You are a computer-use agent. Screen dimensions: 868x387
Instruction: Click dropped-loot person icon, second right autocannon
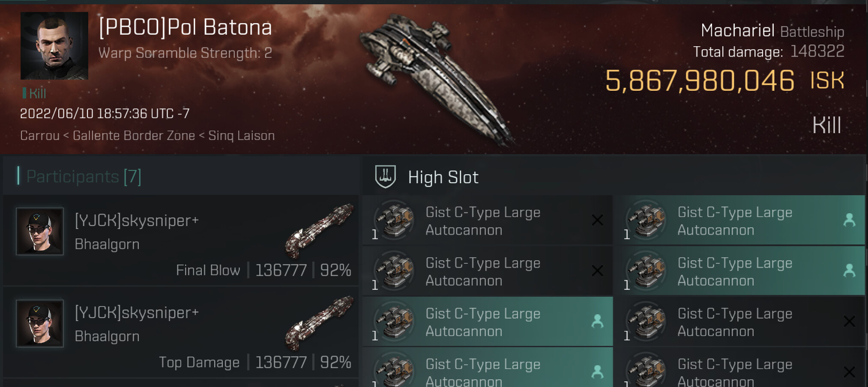tap(849, 271)
